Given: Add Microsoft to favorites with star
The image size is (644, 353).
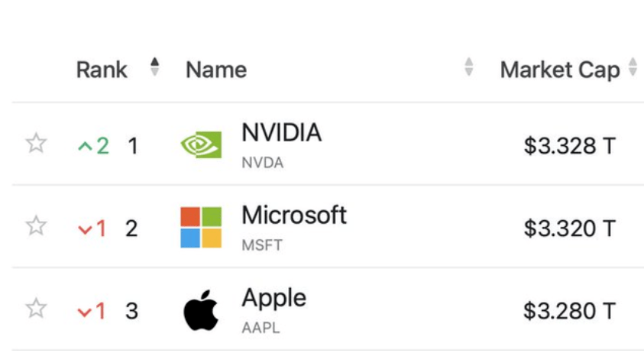Looking at the screenshot, I should pyautogui.click(x=36, y=226).
